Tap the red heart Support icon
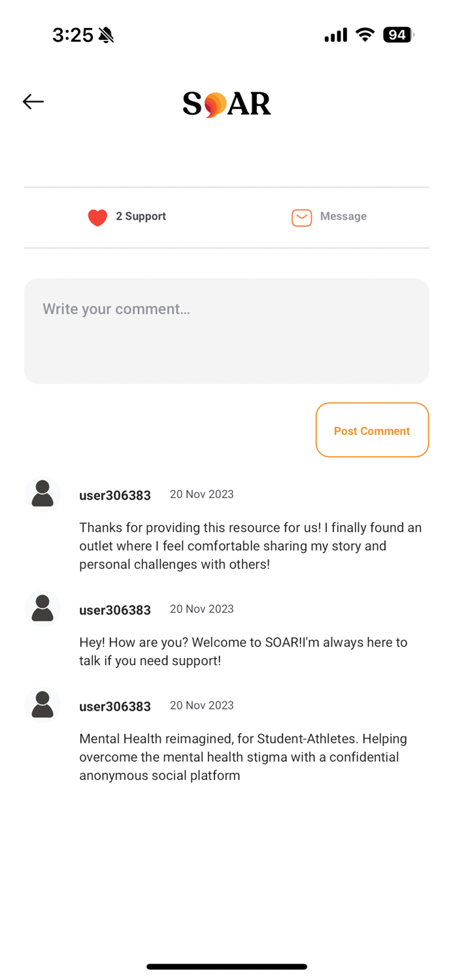 pyautogui.click(x=97, y=217)
